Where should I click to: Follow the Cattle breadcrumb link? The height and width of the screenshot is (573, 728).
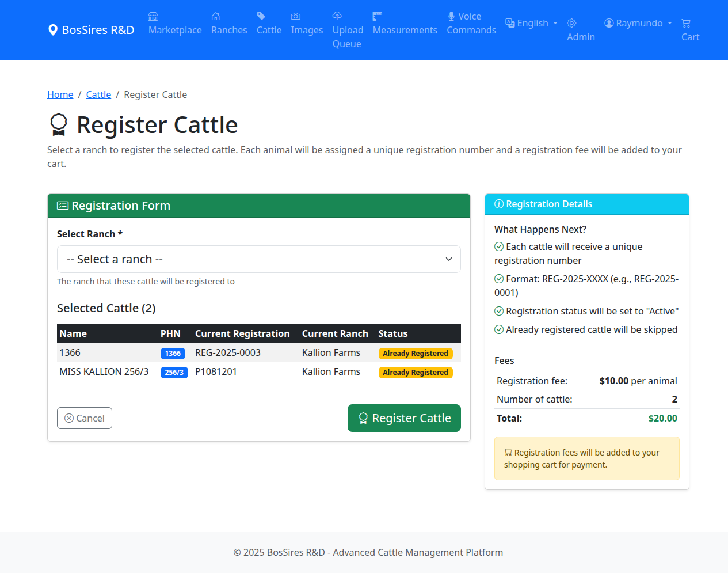coord(98,94)
